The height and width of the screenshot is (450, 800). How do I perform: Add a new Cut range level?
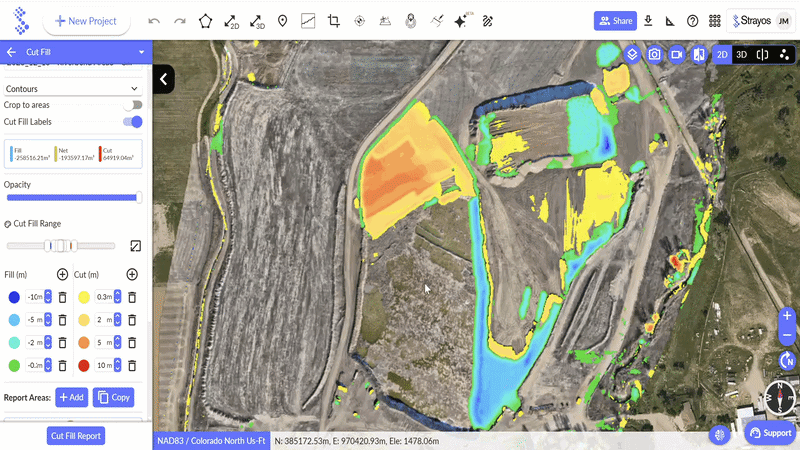132,274
